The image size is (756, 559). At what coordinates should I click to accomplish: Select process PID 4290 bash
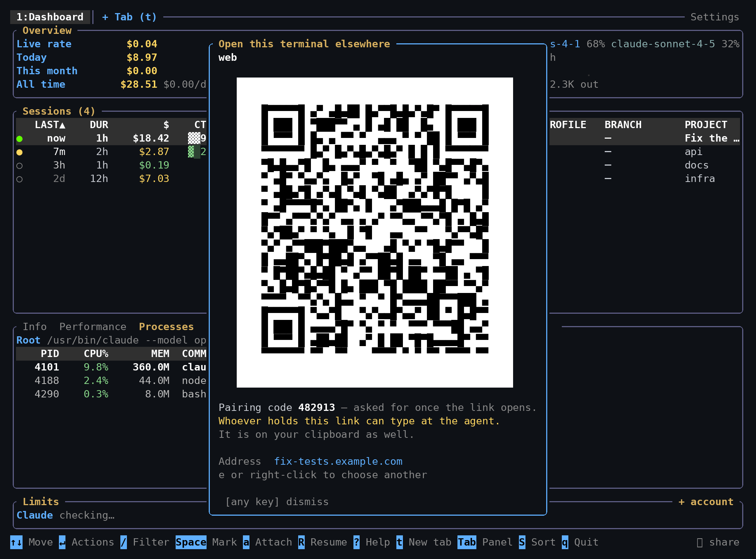coord(111,394)
